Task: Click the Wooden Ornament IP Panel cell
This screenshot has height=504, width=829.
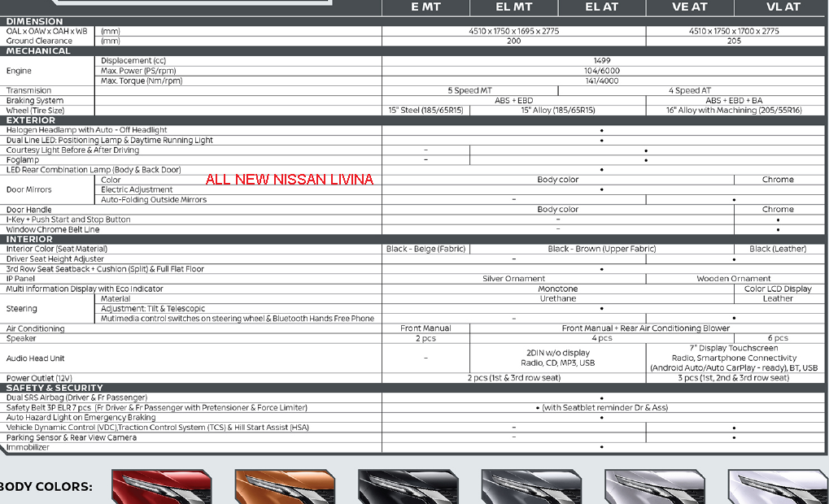Action: point(734,278)
